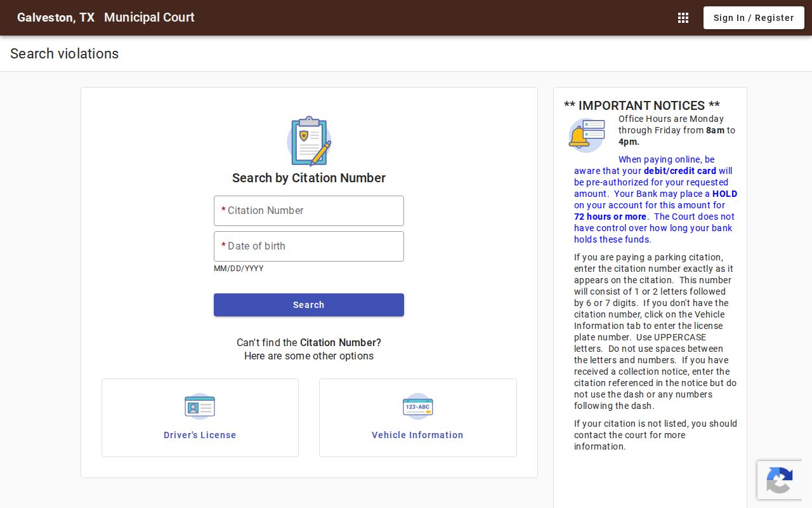Click "Office Hours are Monday" notice text
The width and height of the screenshot is (812, 508).
coord(671,119)
